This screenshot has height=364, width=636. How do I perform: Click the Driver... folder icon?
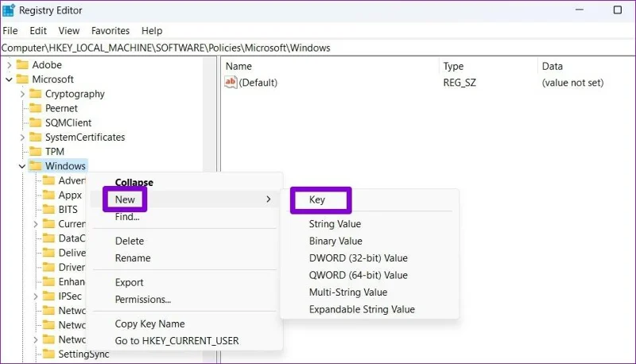pyautogui.click(x=48, y=267)
